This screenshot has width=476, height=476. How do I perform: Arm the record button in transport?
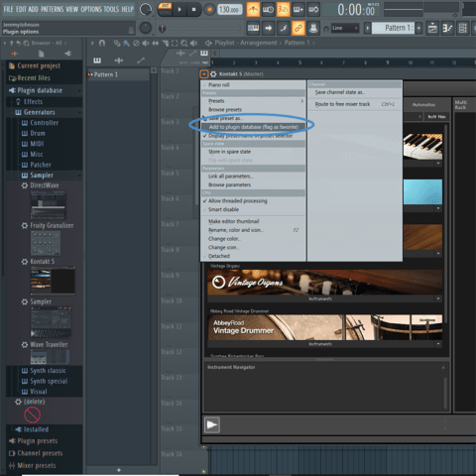(x=209, y=10)
